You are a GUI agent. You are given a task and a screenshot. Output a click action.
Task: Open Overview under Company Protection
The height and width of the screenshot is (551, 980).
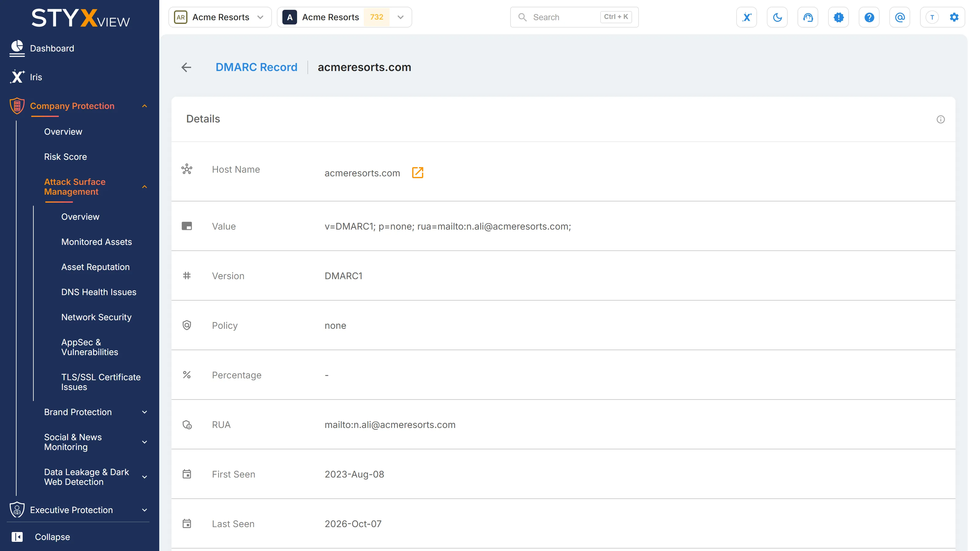point(63,132)
